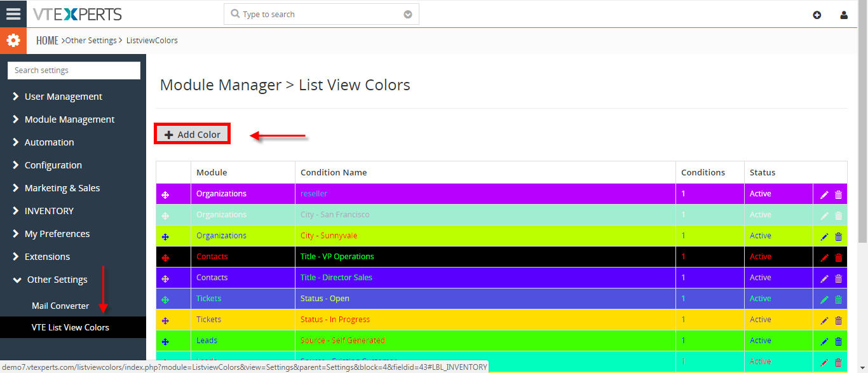Click the VTExperts logo
The height and width of the screenshot is (373, 868).
(78, 14)
